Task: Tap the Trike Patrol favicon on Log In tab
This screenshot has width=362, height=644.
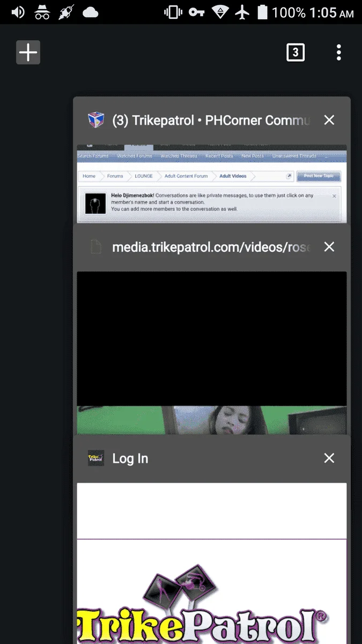Action: coord(95,458)
